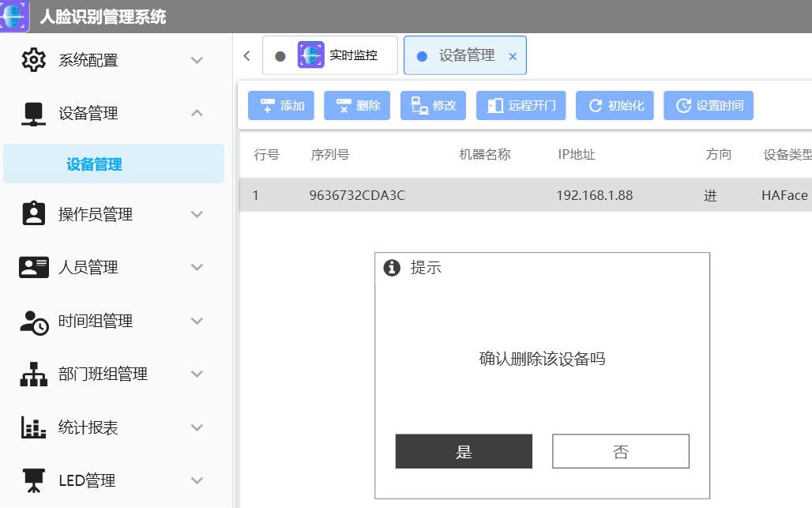
Task: Click 是 to confirm device deletion
Action: coord(464,450)
